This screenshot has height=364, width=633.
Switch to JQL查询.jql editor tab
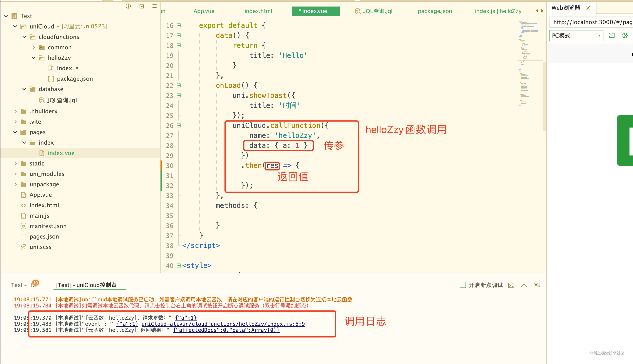(374, 11)
